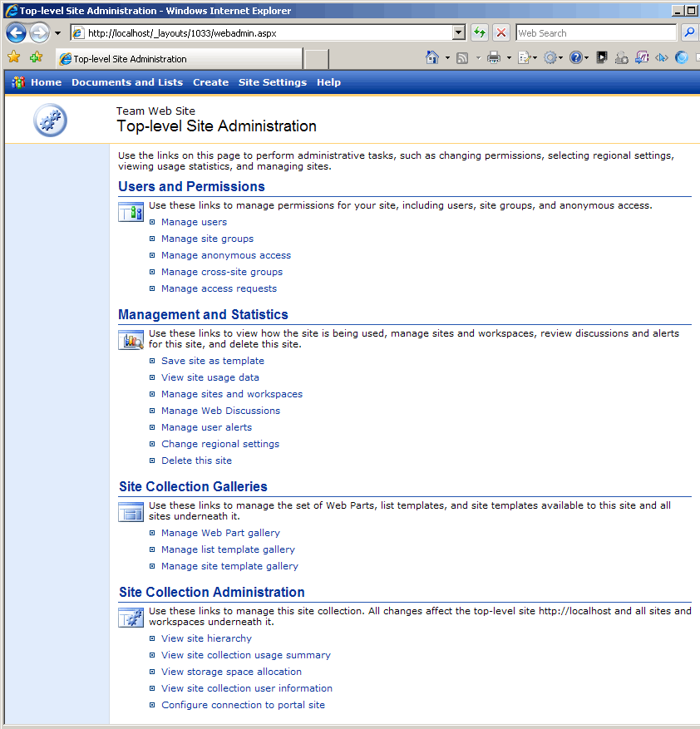Viewport: 700px width, 729px height.
Task: Click the Users and Permissions section icon
Action: coord(131,212)
